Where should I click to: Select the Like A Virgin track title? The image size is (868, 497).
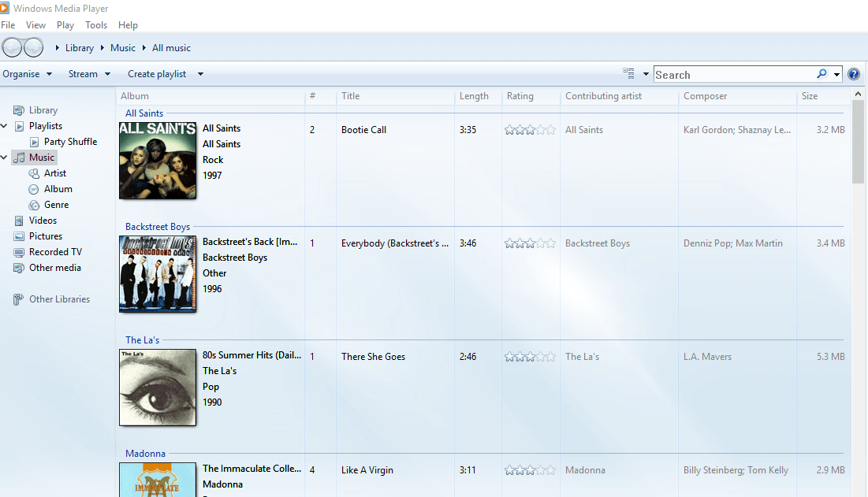[367, 470]
